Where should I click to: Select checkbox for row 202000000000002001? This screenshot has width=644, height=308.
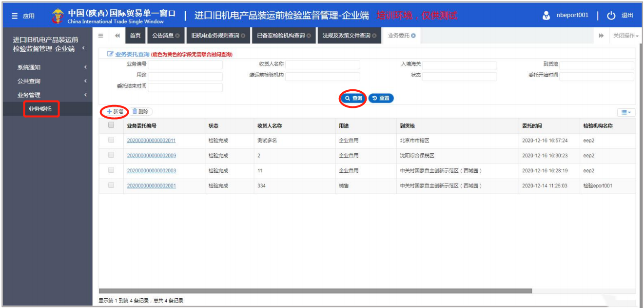point(111,185)
